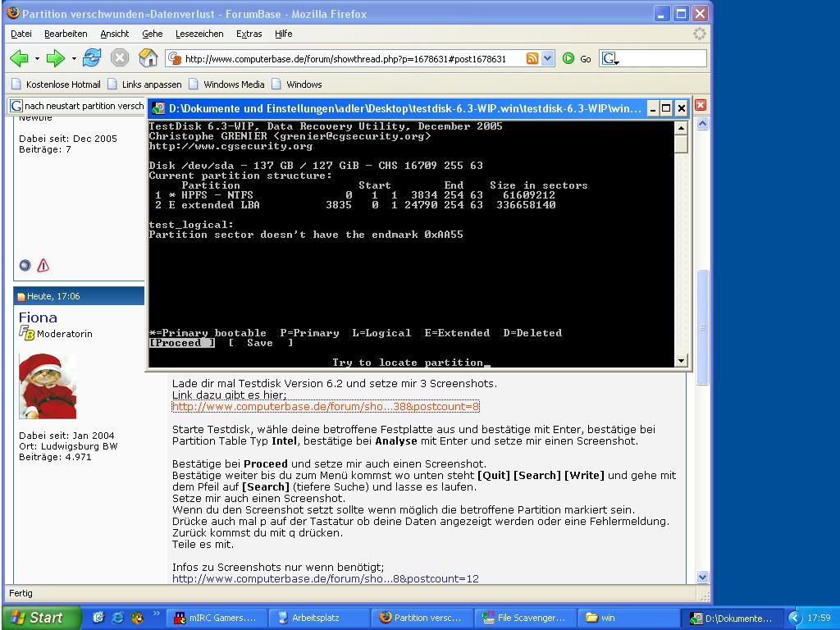
Task: Click the Kostenlose Hotmail bookmark
Action: point(56,84)
